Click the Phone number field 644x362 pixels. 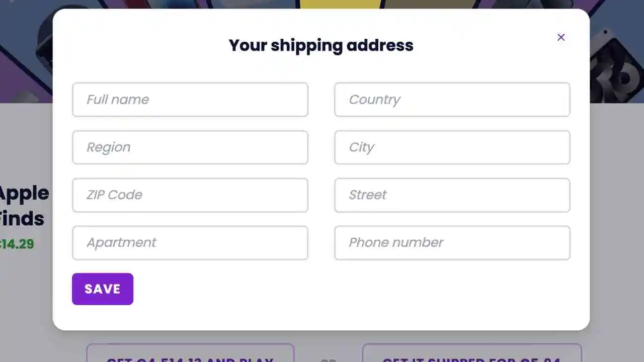(452, 243)
